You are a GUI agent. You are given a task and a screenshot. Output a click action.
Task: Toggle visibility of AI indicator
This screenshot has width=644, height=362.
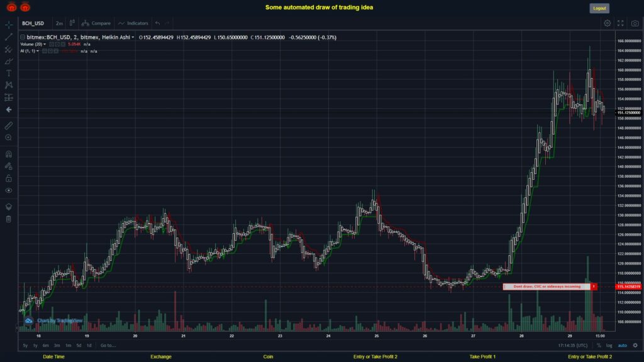coord(45,52)
